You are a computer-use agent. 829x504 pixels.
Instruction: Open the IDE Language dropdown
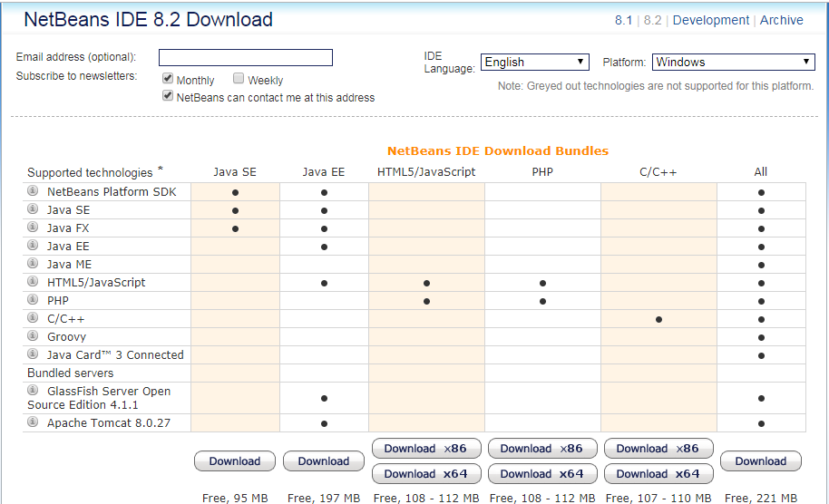(534, 62)
